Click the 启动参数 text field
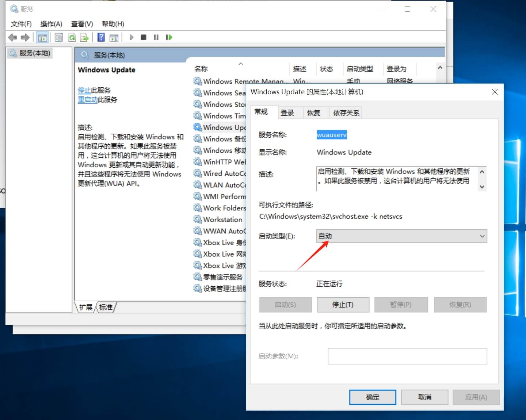This screenshot has width=526, height=420. (x=407, y=356)
